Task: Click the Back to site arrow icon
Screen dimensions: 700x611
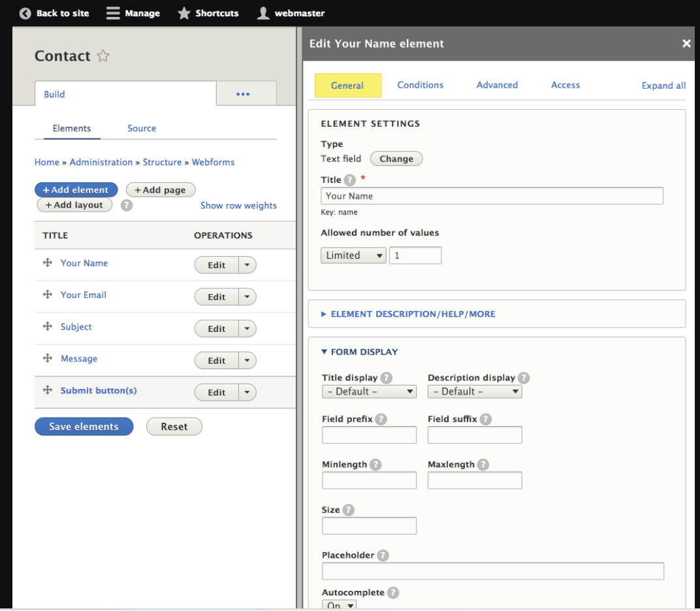Action: 25,12
